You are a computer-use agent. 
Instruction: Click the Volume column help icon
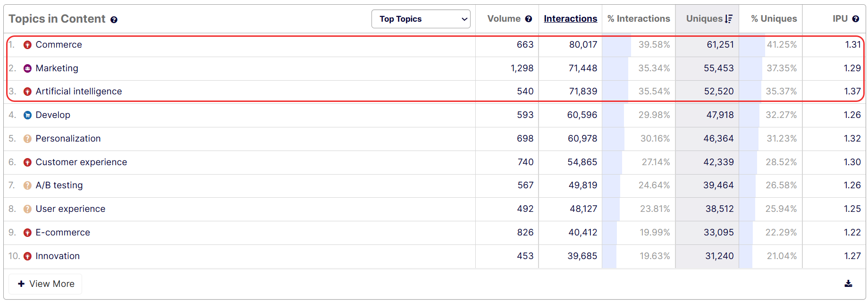pyautogui.click(x=529, y=19)
